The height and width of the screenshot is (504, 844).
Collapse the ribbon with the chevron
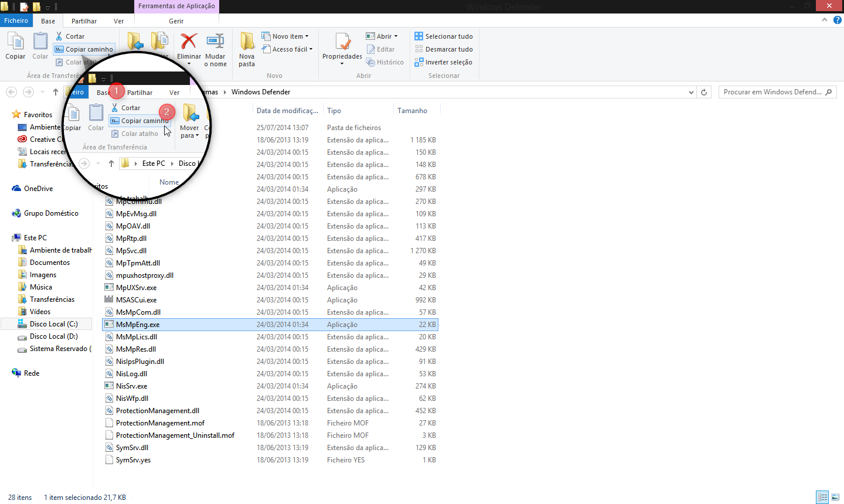click(825, 20)
